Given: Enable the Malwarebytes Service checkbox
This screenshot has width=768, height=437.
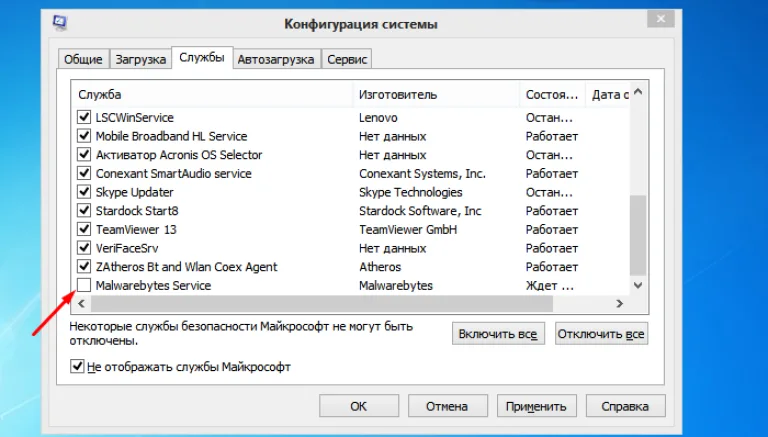Looking at the screenshot, I should [x=84, y=285].
